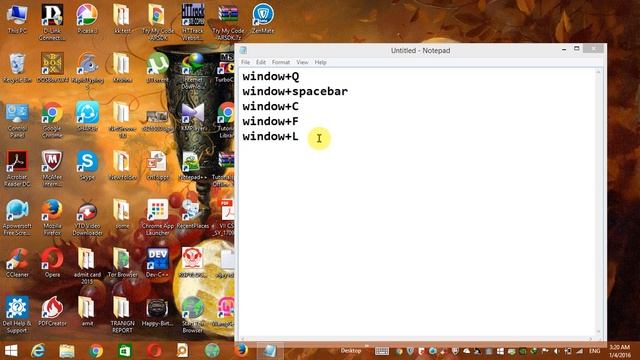Image resolution: width=640 pixels, height=360 pixels.
Task: Select the Tor Browser folder icon
Action: 122,263
